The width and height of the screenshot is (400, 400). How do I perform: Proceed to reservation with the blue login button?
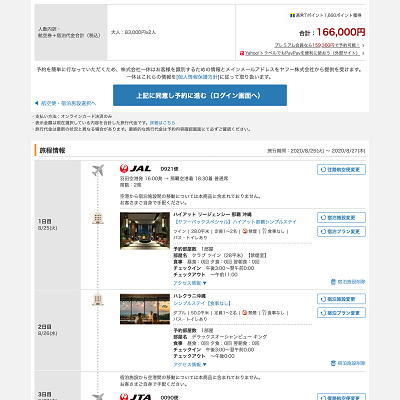pos(200,95)
